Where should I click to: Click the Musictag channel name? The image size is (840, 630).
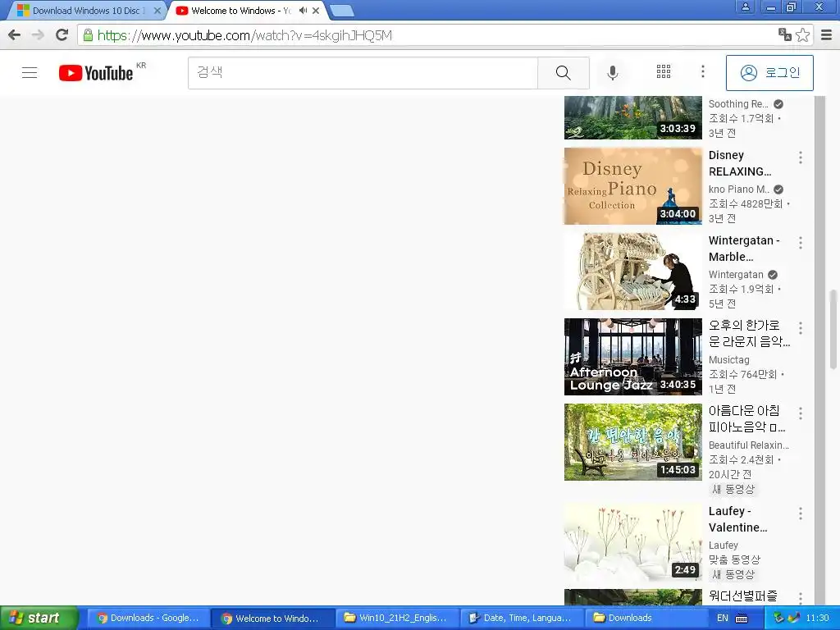tap(728, 360)
